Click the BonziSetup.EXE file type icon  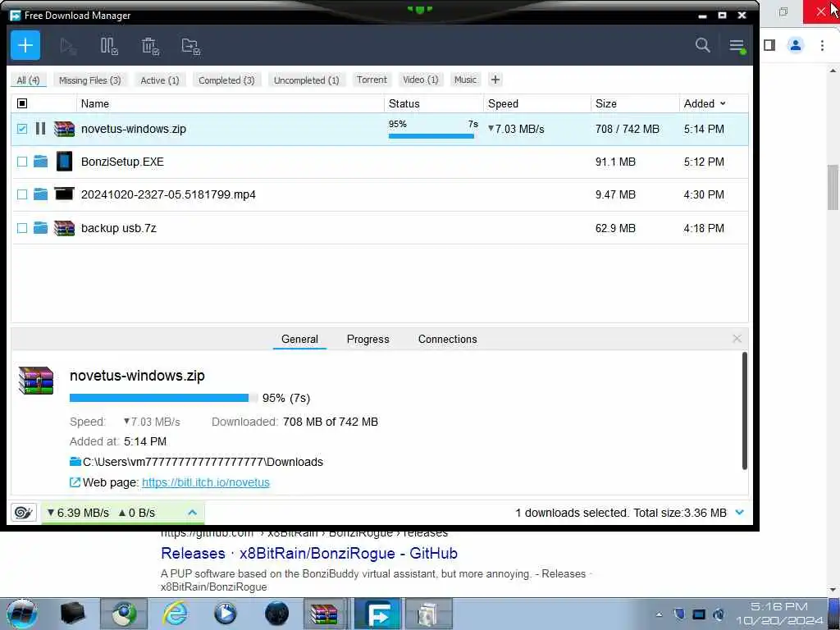click(x=64, y=162)
